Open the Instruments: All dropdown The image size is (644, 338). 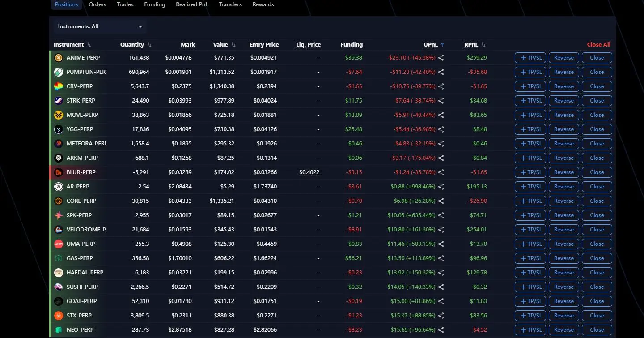[x=100, y=26]
